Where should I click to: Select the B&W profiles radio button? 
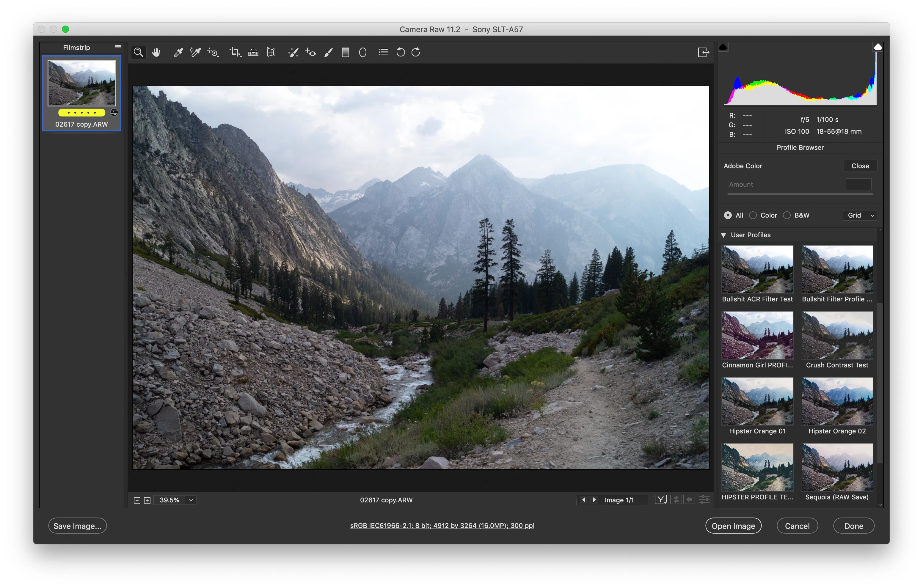[787, 216]
